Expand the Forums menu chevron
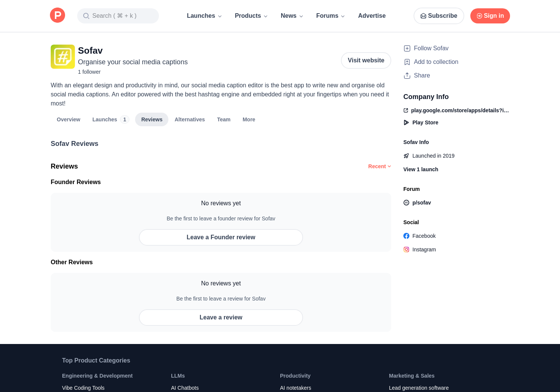This screenshot has height=392, width=560. click(343, 16)
